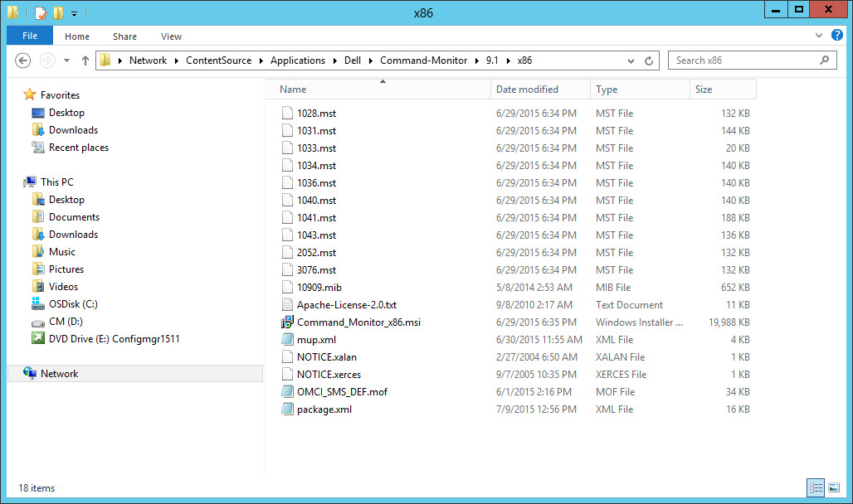Open the File menu tab

coord(30,36)
